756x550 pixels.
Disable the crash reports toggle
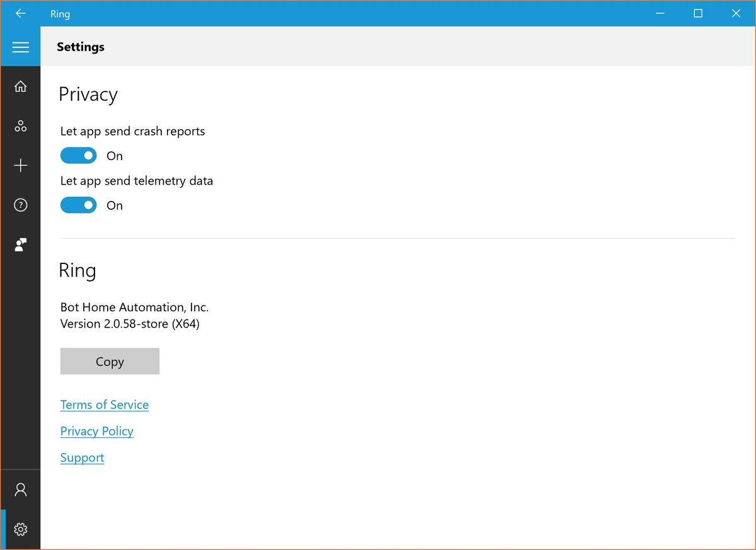point(78,155)
